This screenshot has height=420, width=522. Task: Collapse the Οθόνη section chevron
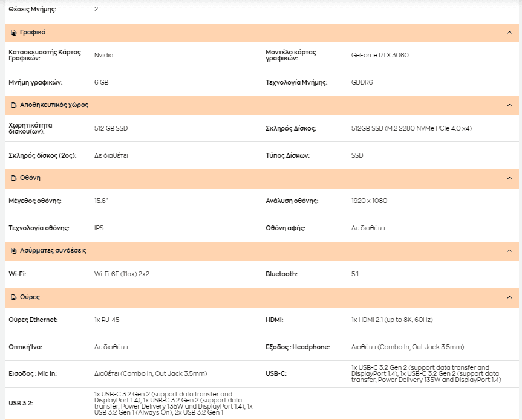(x=509, y=178)
